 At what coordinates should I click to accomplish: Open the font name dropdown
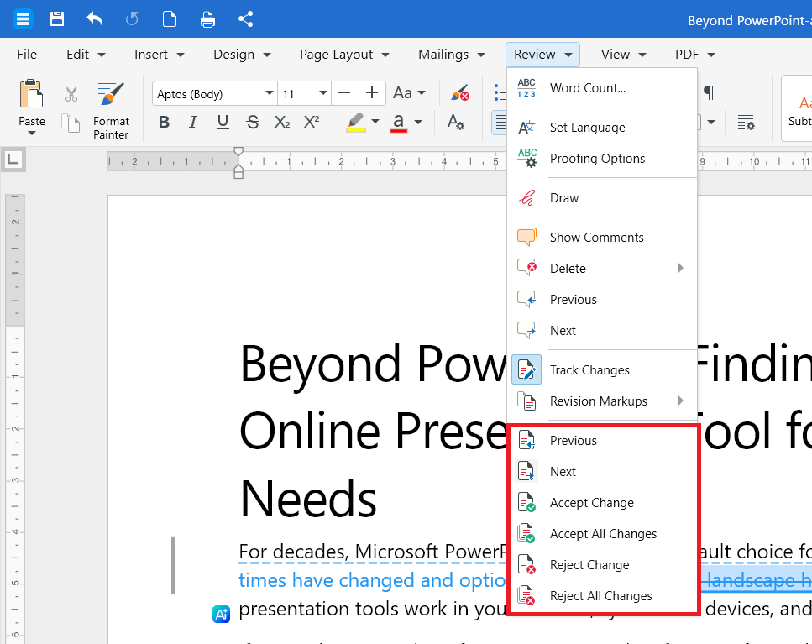270,93
